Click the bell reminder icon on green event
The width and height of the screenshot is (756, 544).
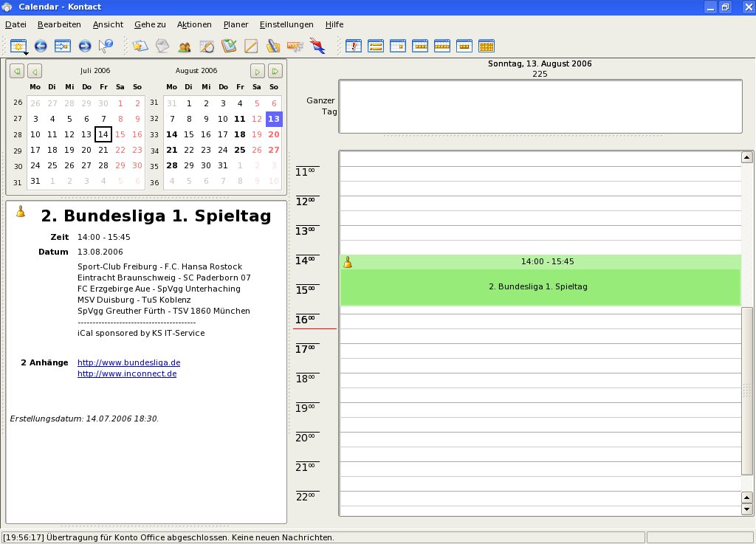coord(347,262)
